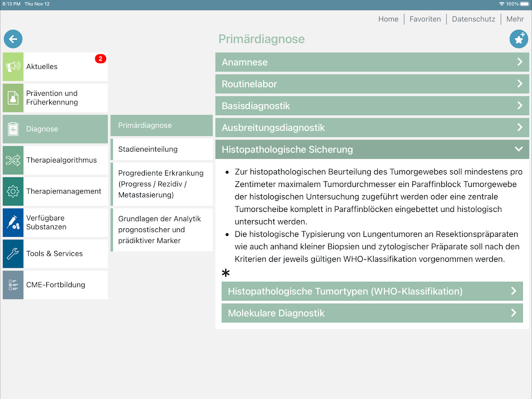Expand the Anamnese section
The width and height of the screenshot is (532, 399).
point(372,62)
